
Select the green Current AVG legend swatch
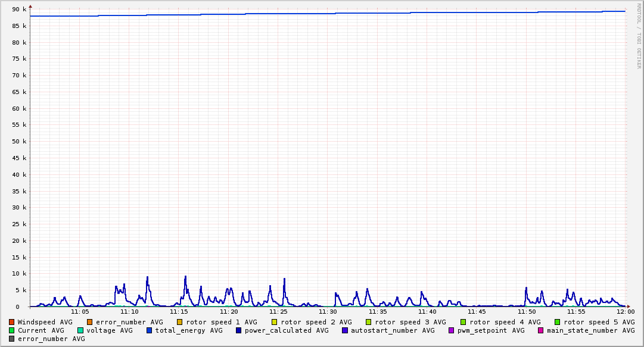12,330
